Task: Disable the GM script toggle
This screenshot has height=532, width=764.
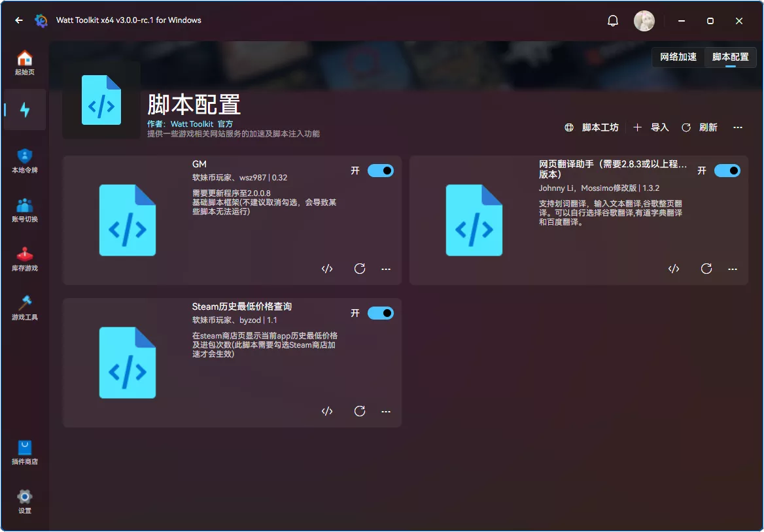Action: click(x=381, y=170)
